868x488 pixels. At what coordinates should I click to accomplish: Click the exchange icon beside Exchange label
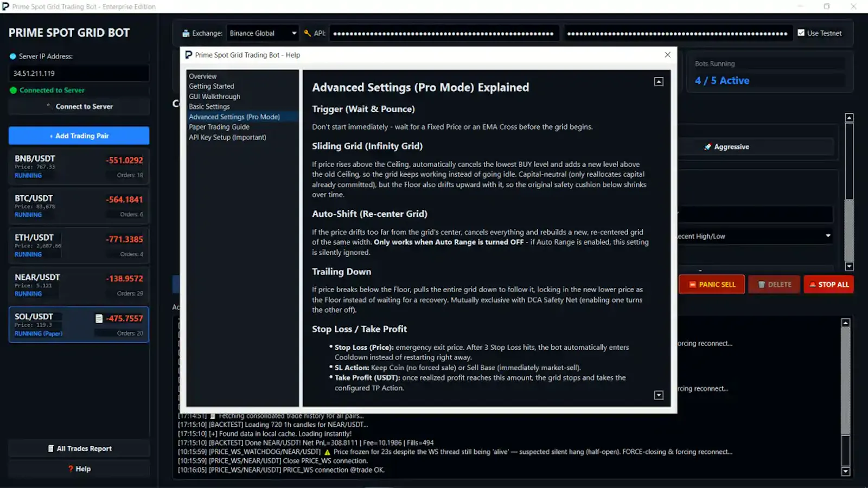[x=186, y=33]
